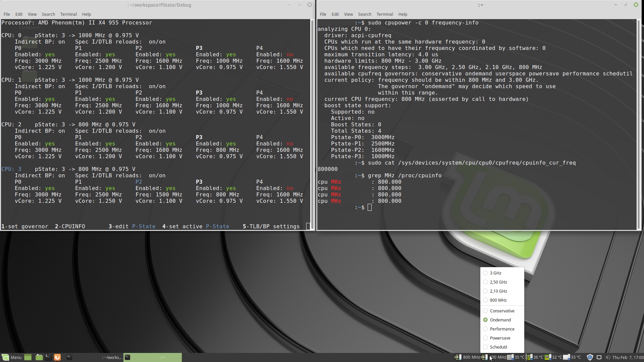Open Search menu in right terminal window
This screenshot has height=362, width=644.
(x=364, y=14)
